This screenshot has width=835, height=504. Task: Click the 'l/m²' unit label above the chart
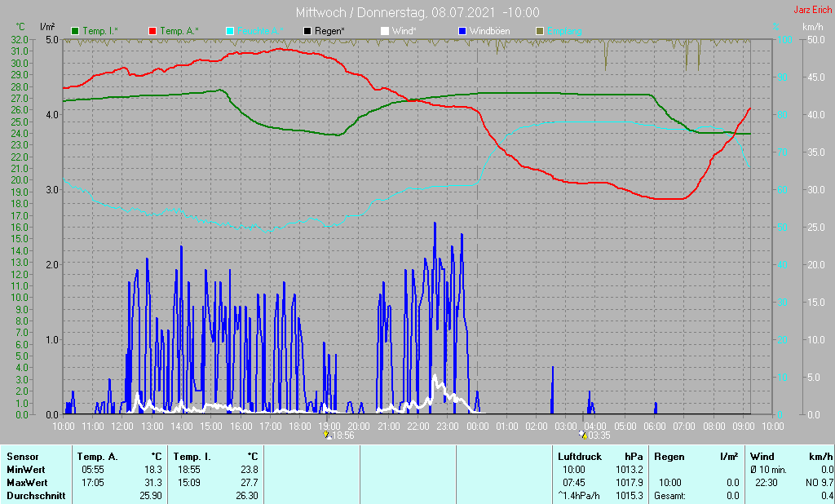pyautogui.click(x=47, y=27)
